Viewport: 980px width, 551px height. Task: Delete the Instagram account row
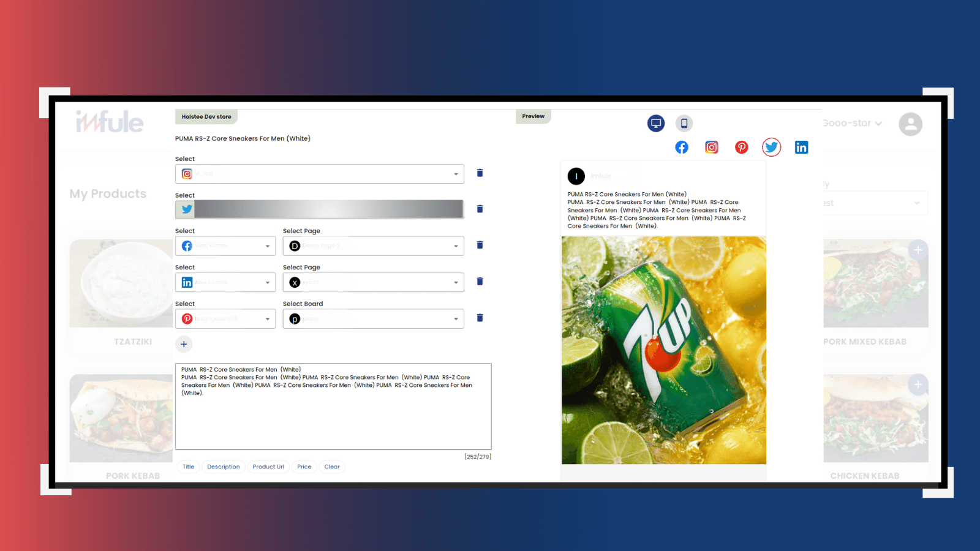tap(480, 173)
